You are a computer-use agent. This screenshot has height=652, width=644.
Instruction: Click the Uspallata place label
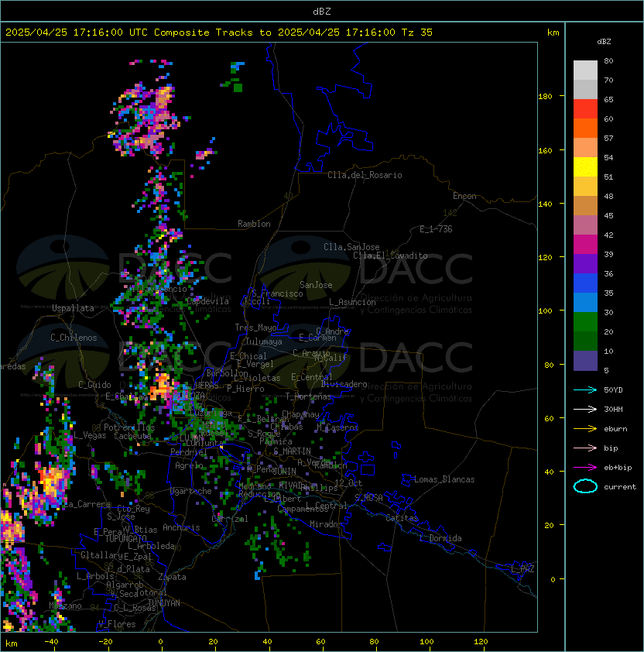tap(73, 308)
